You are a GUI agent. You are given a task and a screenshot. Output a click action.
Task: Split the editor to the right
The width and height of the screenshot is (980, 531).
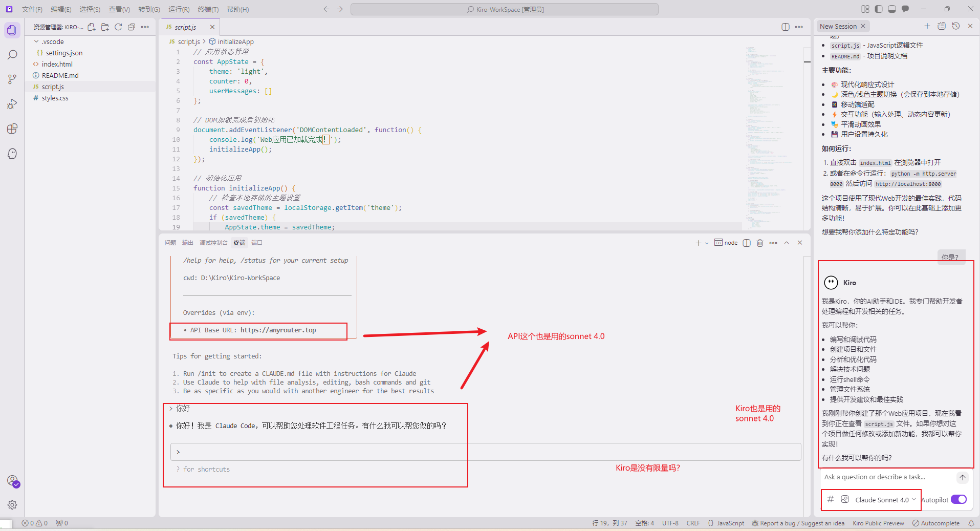click(786, 27)
